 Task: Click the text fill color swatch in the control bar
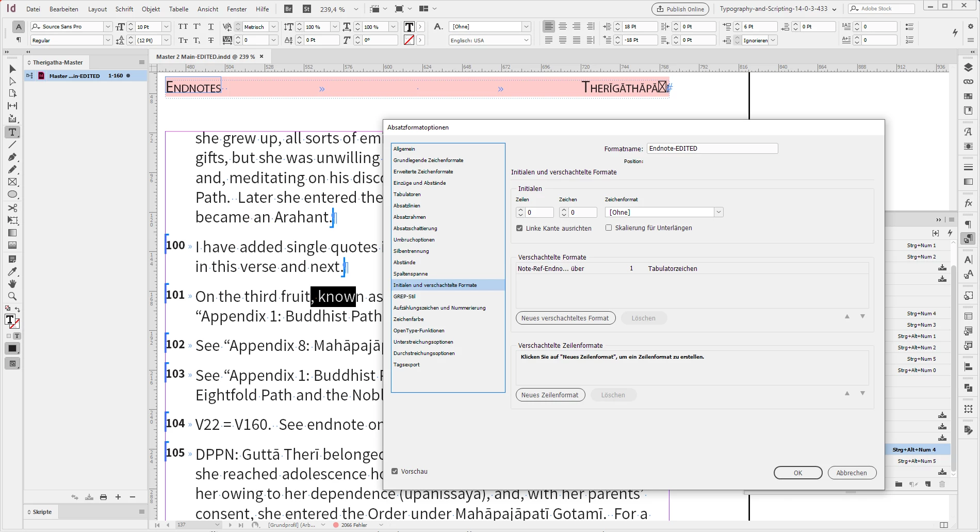click(409, 27)
